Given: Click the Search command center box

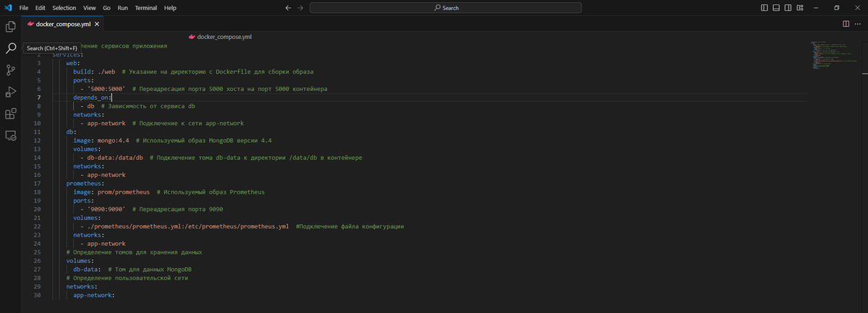Looking at the screenshot, I should tap(446, 7).
